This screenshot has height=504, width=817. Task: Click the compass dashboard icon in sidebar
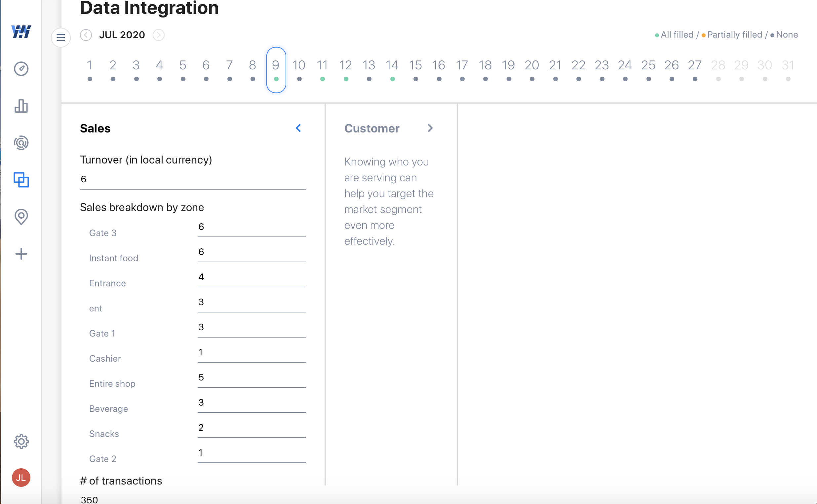[x=21, y=69]
